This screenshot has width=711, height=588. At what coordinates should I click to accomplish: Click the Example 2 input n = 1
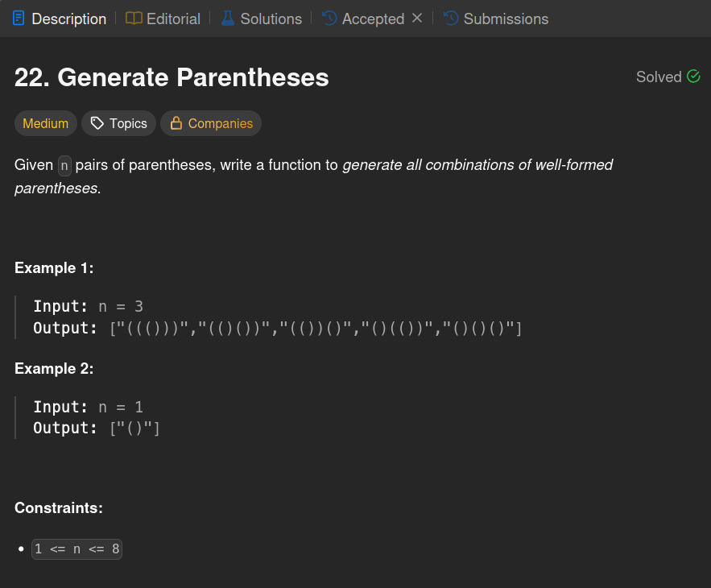[x=121, y=407]
